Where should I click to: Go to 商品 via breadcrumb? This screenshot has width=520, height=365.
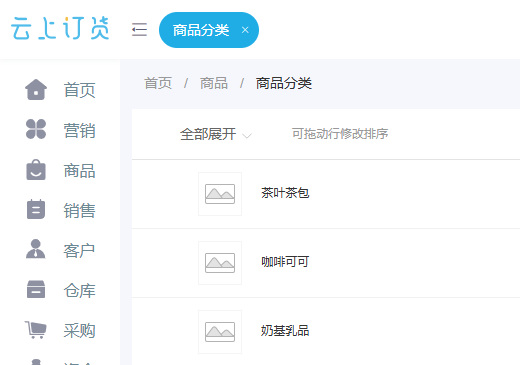click(x=214, y=83)
